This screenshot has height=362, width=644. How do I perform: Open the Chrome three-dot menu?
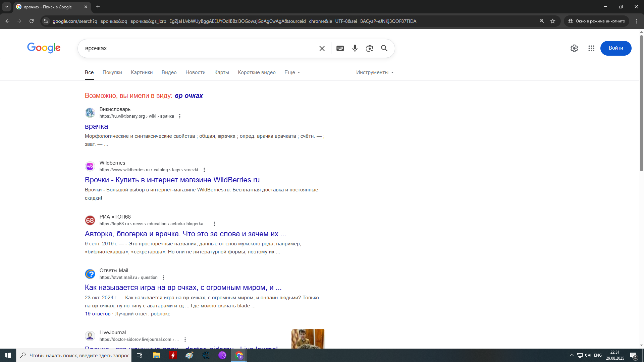pos(637,21)
